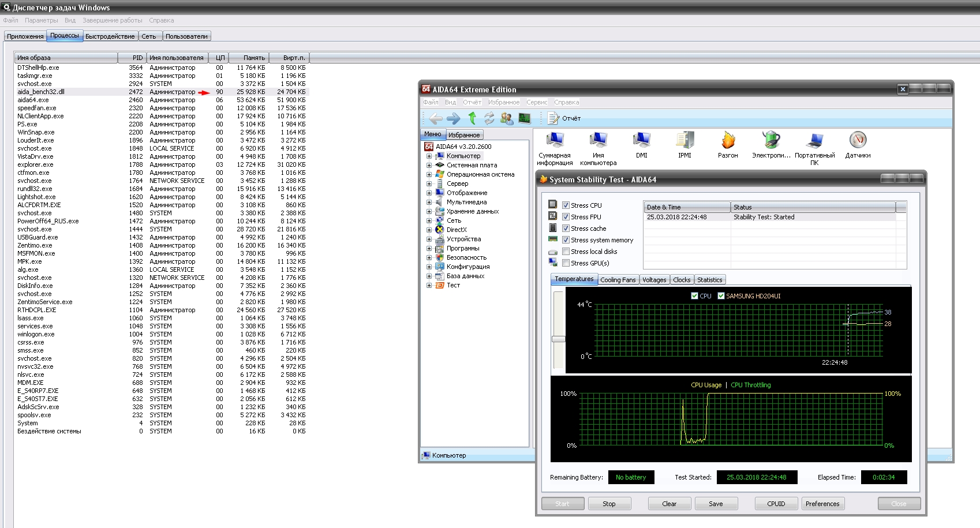Expand the Системная плата tree node
980x528 pixels.
pos(429,165)
